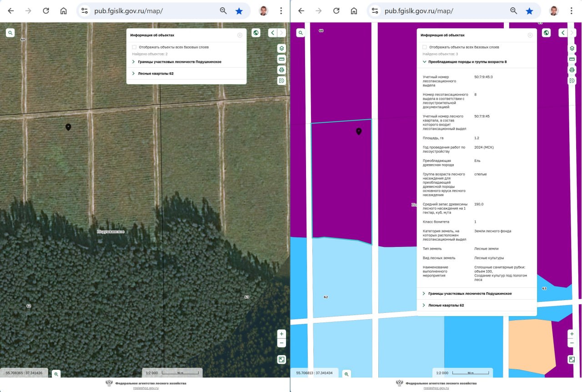Click the globe basemap icon on the right map
The image size is (582, 392).
(x=547, y=33)
